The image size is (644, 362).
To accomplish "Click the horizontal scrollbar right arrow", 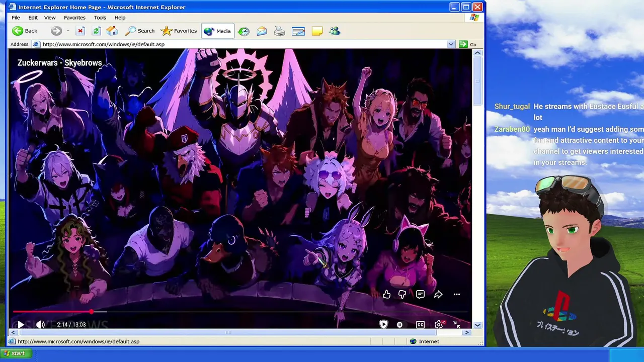I will (467, 332).
